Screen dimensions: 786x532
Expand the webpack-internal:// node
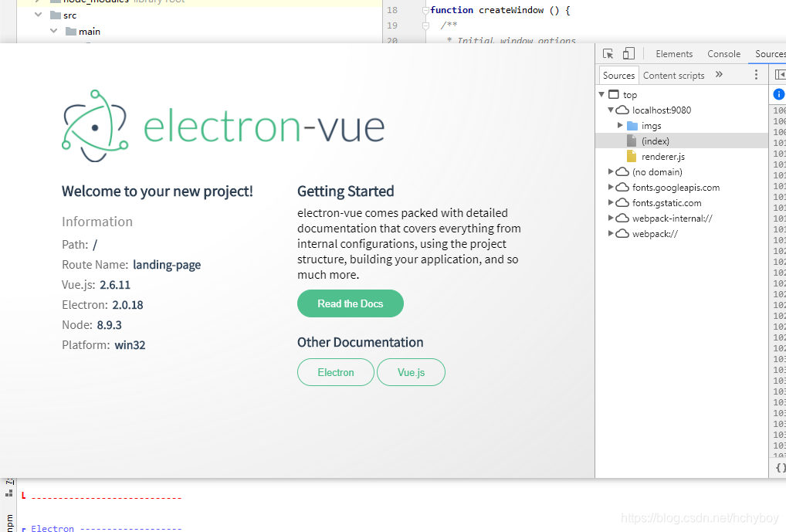[x=611, y=218]
